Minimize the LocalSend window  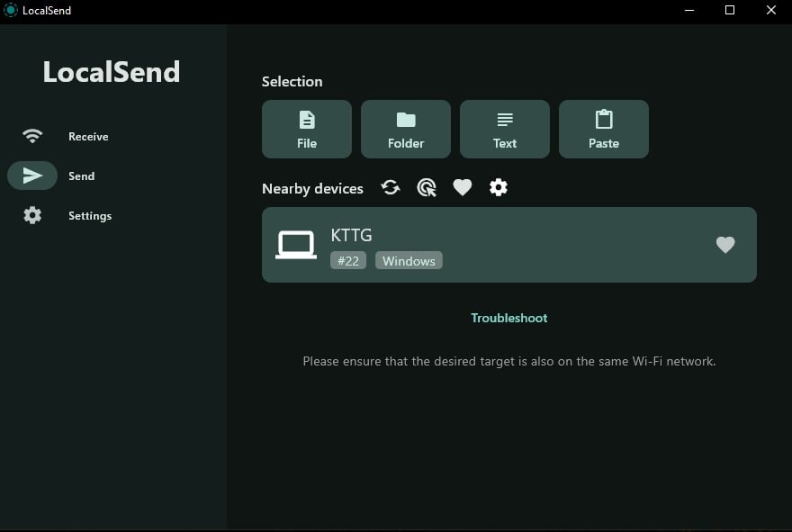689,10
